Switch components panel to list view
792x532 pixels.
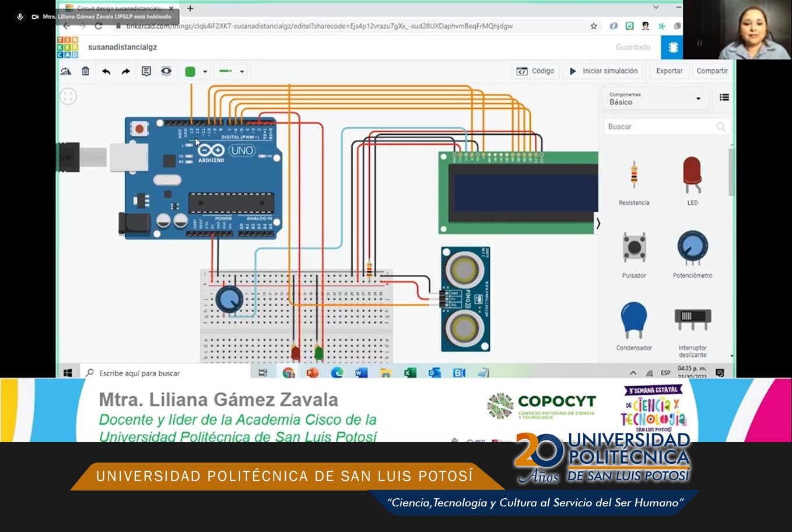724,97
